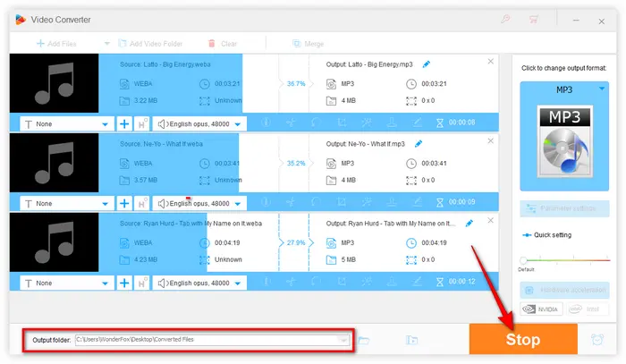Add subtitle with plus icon in Latto row
Image resolution: width=626 pixels, height=364 pixels.
(124, 124)
